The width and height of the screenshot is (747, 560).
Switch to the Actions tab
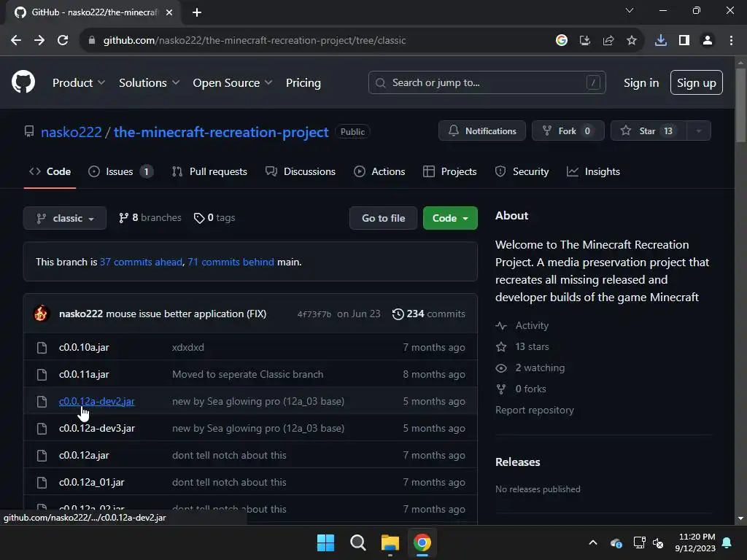tap(379, 171)
